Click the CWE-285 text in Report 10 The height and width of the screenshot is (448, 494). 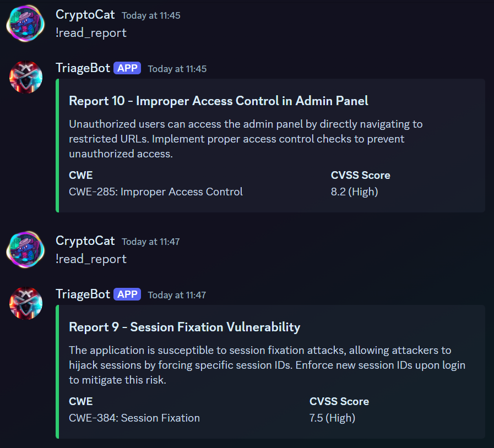tap(155, 192)
